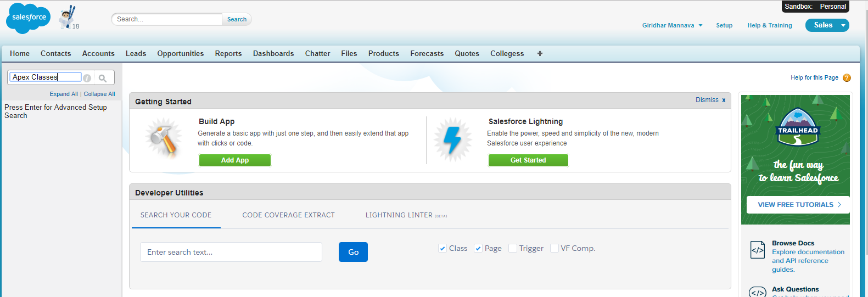Collapse All setup tree nodes

[x=99, y=94]
